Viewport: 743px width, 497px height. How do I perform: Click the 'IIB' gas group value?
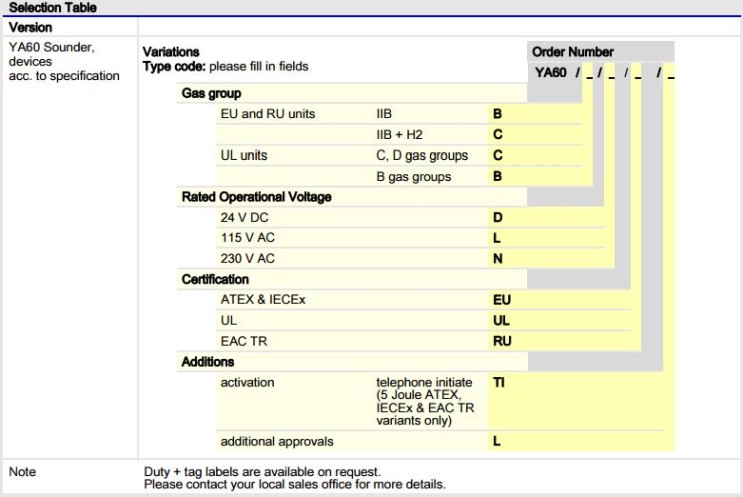[384, 114]
